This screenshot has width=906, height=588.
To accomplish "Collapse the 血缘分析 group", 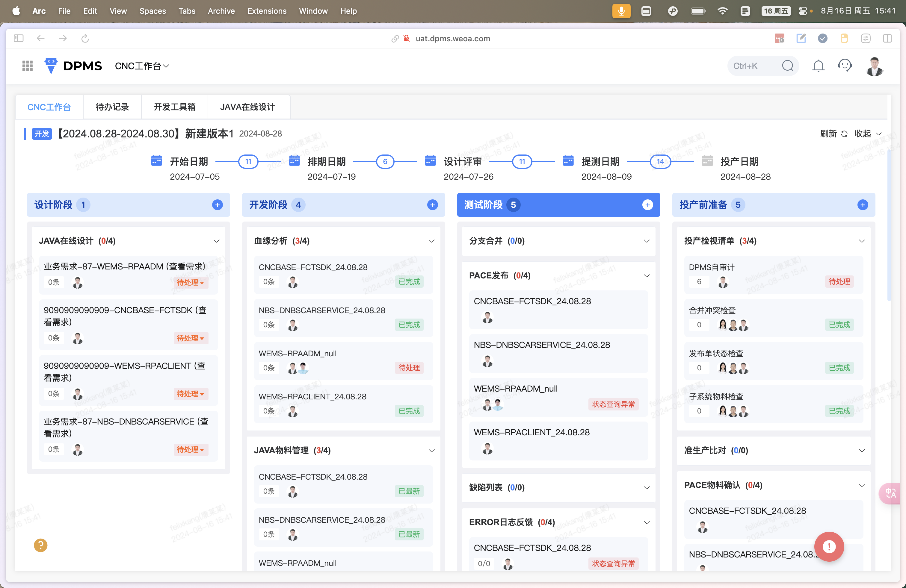I will [x=432, y=241].
